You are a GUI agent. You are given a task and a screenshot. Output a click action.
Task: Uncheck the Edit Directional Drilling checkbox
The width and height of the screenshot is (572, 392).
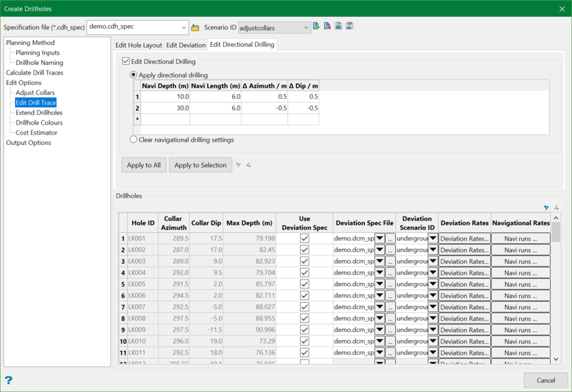(126, 62)
